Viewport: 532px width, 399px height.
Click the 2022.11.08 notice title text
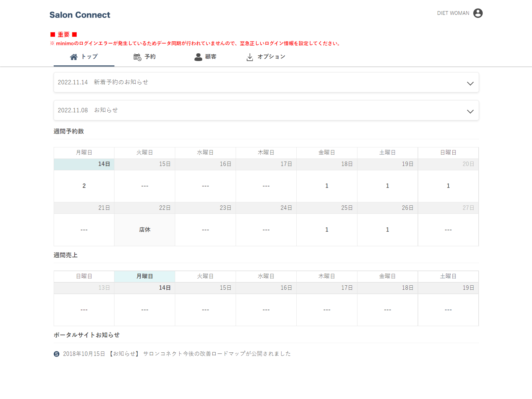106,110
